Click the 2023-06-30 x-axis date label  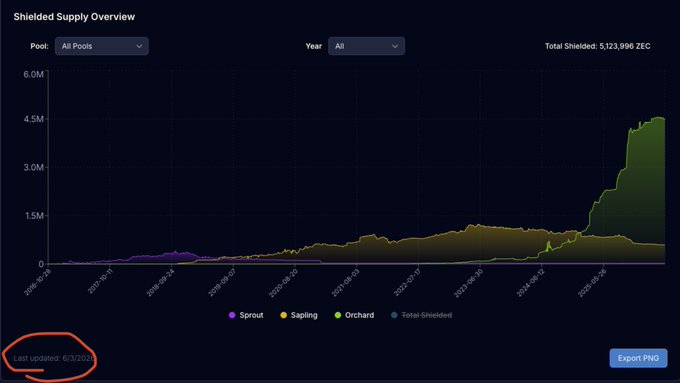[468, 283]
